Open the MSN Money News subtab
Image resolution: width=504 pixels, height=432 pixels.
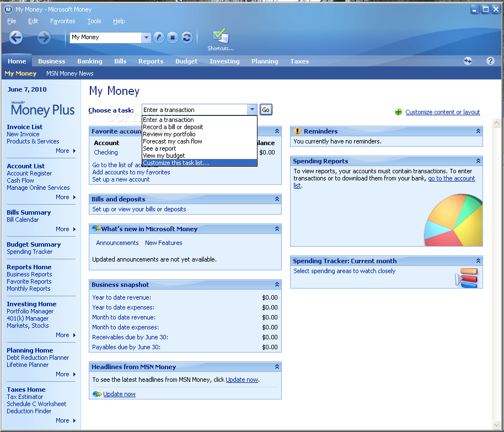[x=69, y=73]
